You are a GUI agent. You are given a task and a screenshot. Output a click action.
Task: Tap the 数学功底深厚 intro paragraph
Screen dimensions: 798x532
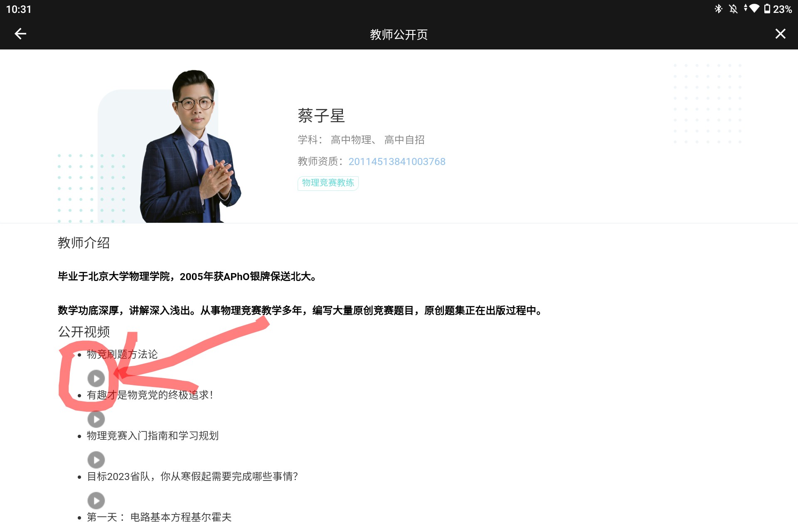301,310
